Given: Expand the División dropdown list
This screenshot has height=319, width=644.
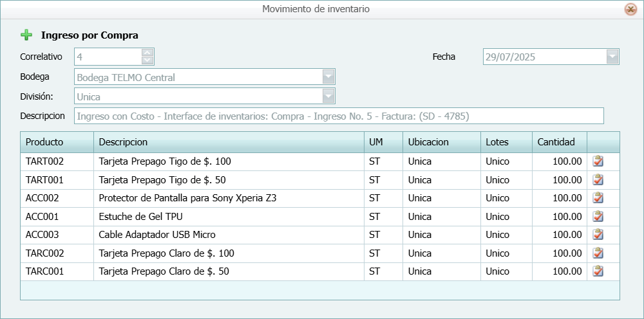Looking at the screenshot, I should [328, 96].
